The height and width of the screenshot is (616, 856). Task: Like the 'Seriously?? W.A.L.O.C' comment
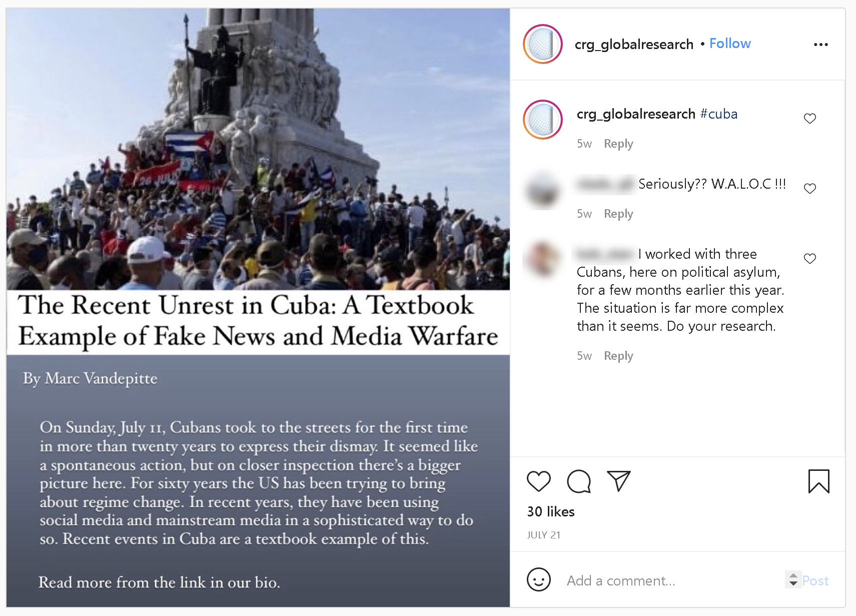(809, 189)
